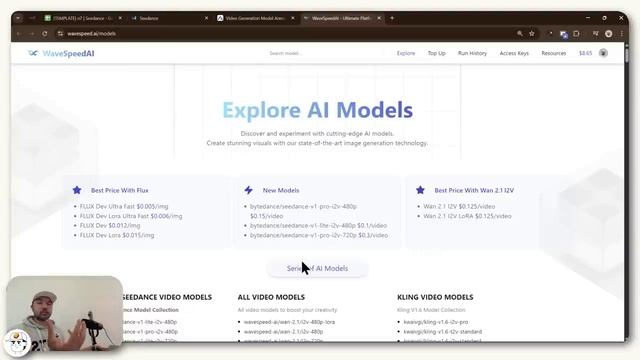Close the Seedance tab
640x360 pixels.
206,18
